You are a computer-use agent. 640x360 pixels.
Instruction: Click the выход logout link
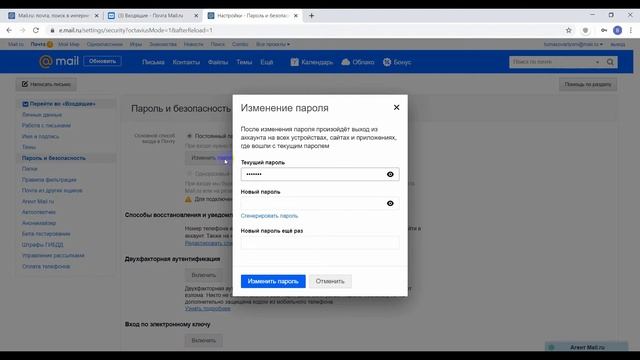point(618,44)
